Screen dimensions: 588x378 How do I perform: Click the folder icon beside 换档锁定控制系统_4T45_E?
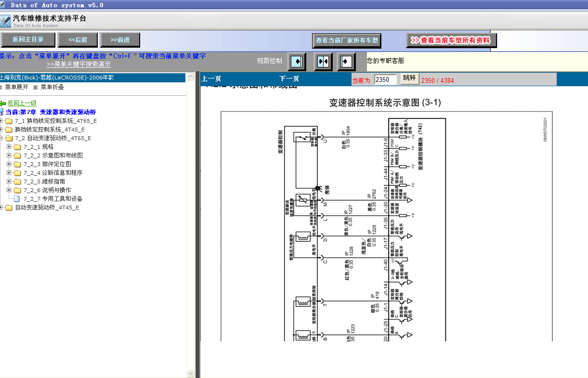[x=9, y=130]
